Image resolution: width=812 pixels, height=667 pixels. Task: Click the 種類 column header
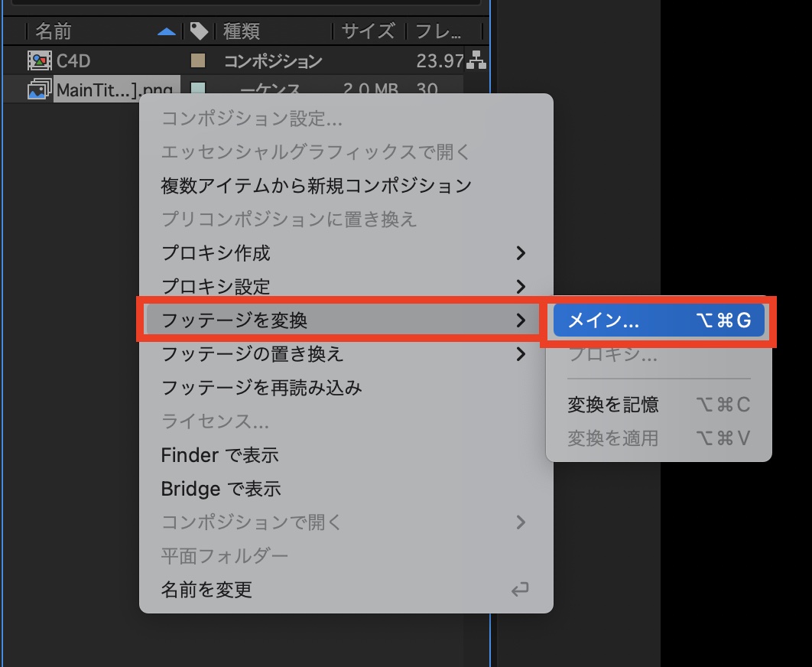pyautogui.click(x=242, y=31)
